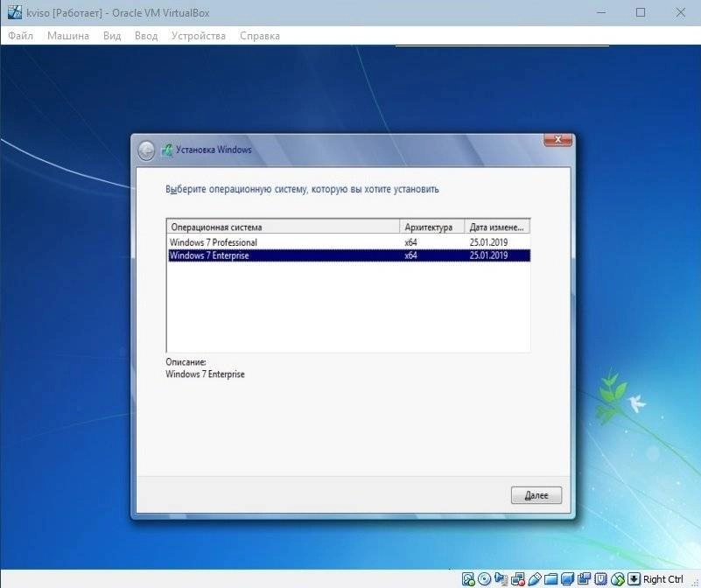The image size is (701, 588).
Task: Click the Right Ctrl host key label
Action: coord(663,579)
